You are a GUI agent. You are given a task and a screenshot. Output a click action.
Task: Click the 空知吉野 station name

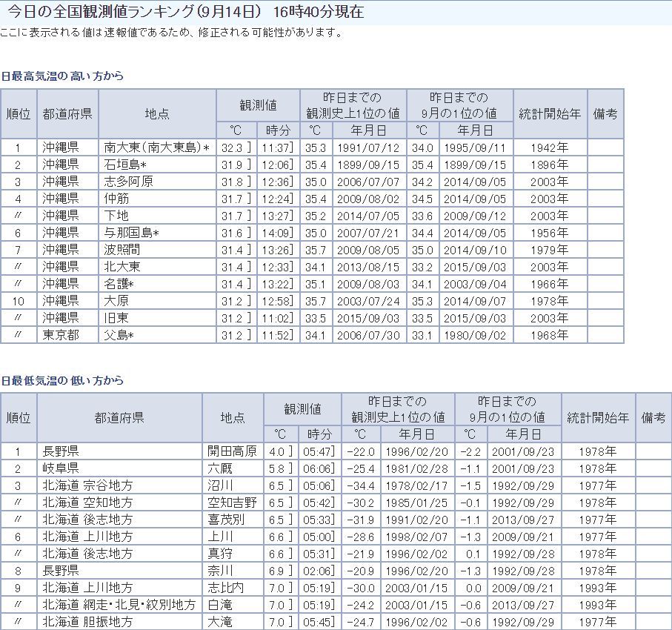tap(233, 503)
